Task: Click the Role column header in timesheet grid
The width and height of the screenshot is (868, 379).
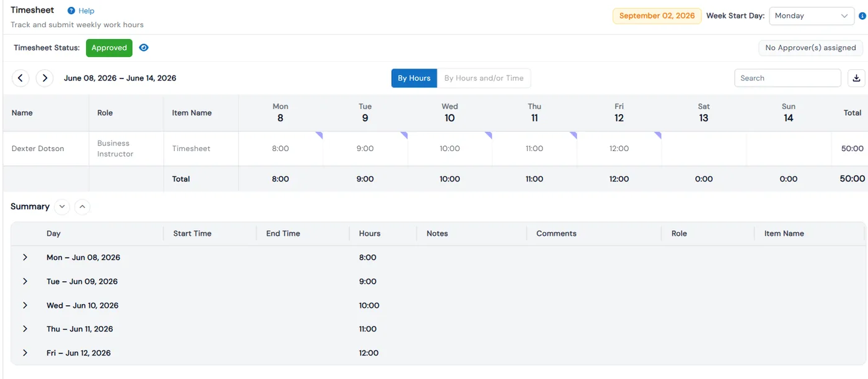Action: pyautogui.click(x=126, y=113)
